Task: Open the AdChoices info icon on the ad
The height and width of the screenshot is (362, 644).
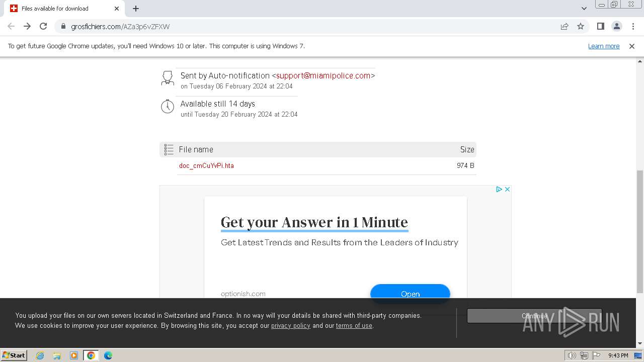Action: tap(499, 189)
